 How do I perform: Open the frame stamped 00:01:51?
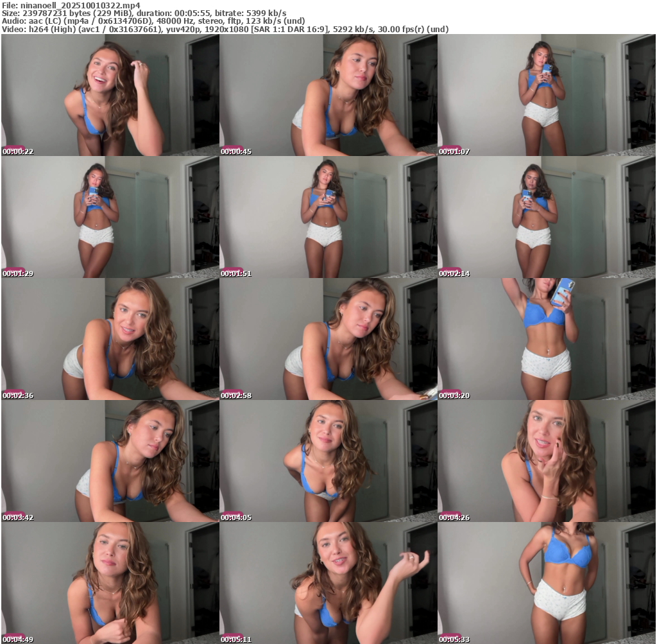(328, 217)
